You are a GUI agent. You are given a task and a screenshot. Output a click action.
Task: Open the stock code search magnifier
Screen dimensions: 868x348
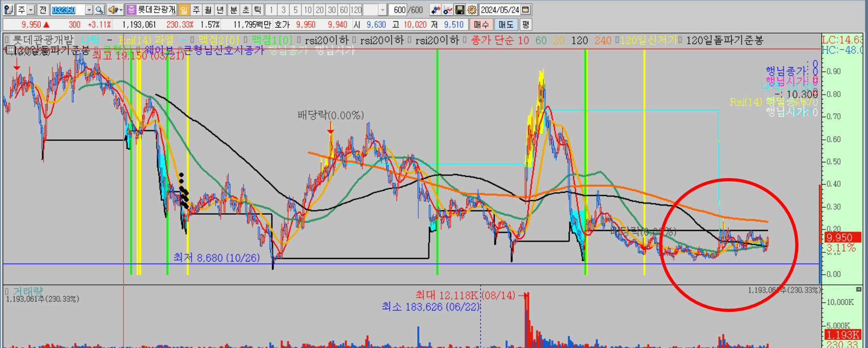tap(100, 10)
